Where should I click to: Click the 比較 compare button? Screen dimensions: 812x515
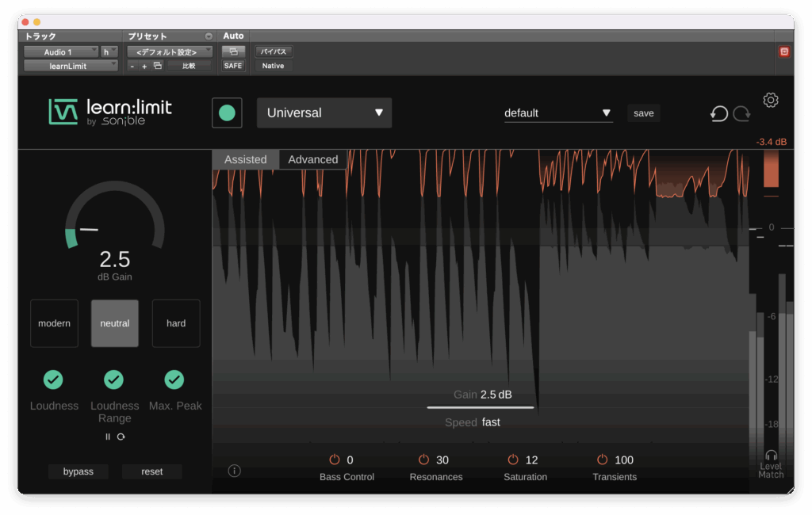tap(189, 66)
